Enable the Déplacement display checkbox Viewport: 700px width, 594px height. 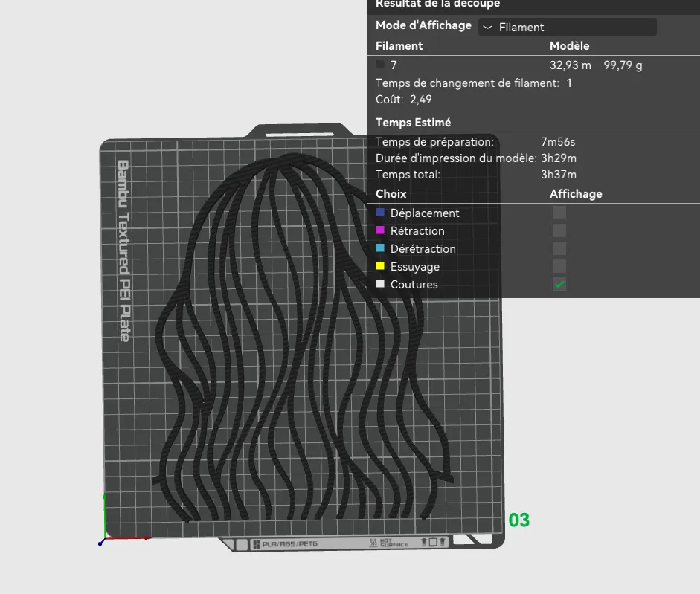click(559, 212)
